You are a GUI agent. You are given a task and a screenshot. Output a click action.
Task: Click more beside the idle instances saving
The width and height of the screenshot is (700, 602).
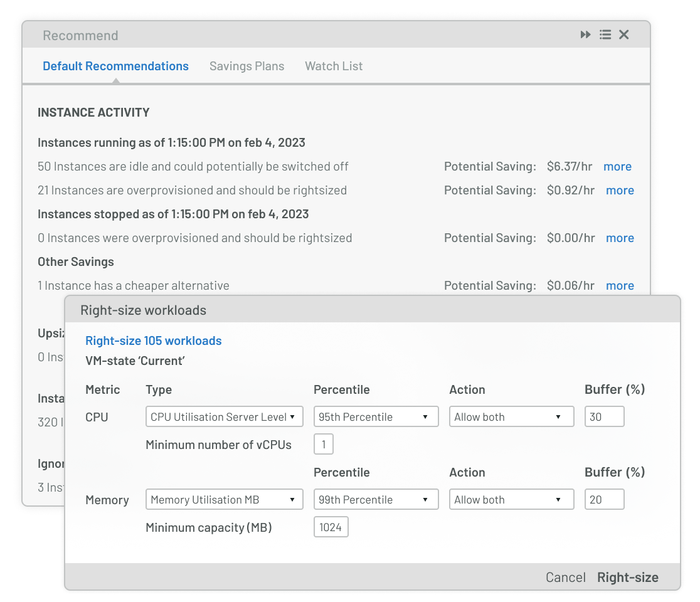[x=617, y=166]
